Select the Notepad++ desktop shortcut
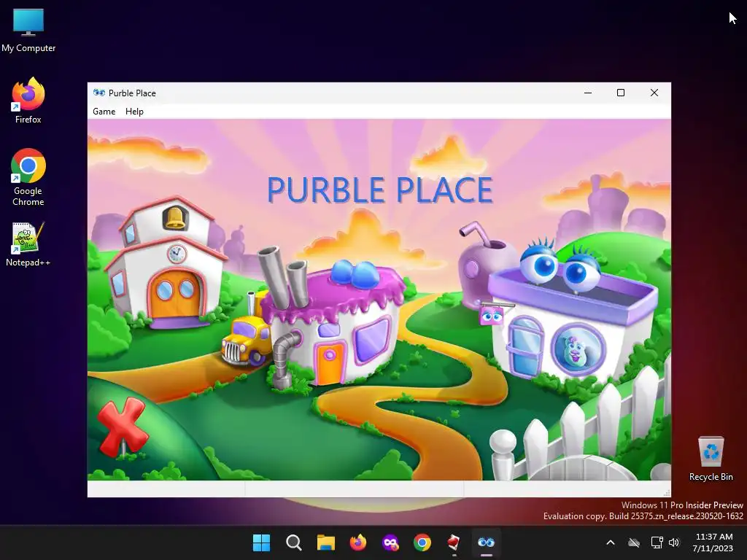The height and width of the screenshot is (560, 747). tap(28, 244)
